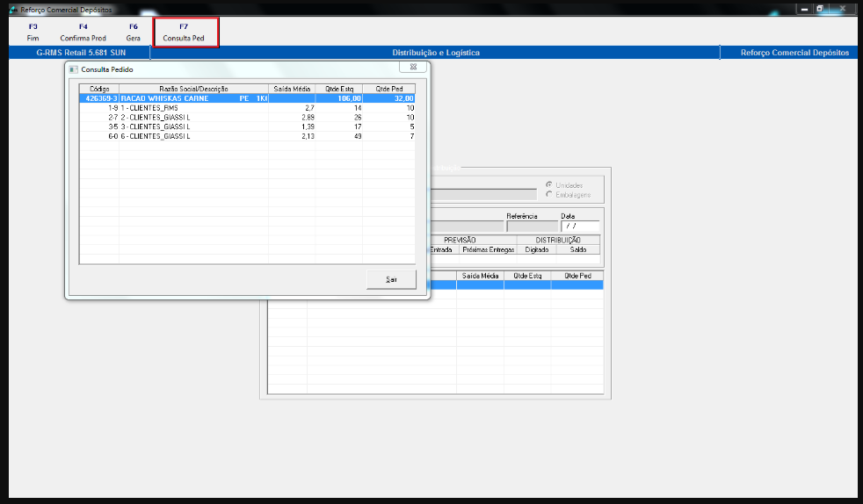Click the 2,89 Saída Média value

click(308, 118)
